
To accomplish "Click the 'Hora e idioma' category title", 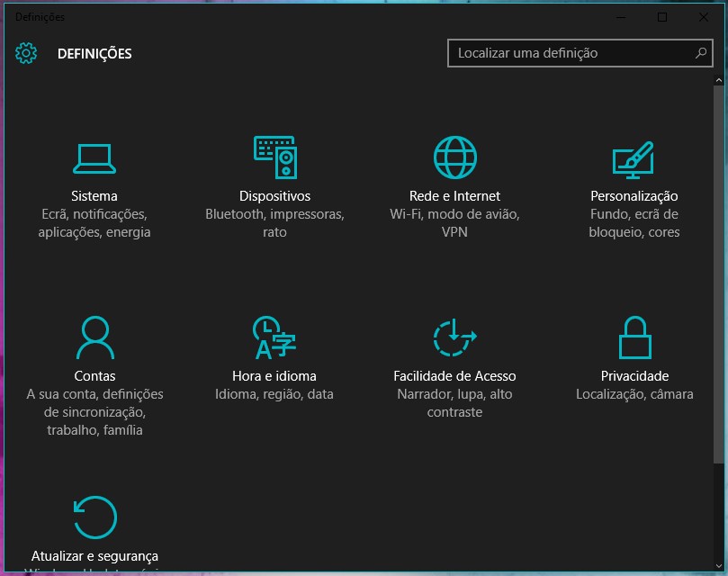I will (x=274, y=376).
